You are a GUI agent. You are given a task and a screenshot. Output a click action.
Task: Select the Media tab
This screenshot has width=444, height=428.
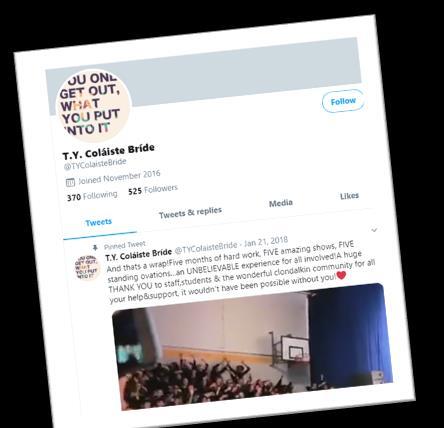[x=281, y=203]
